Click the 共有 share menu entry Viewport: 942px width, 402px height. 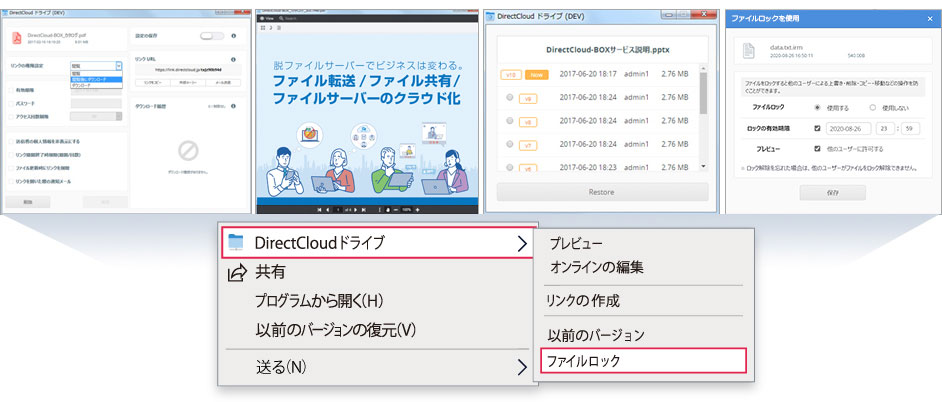270,272
